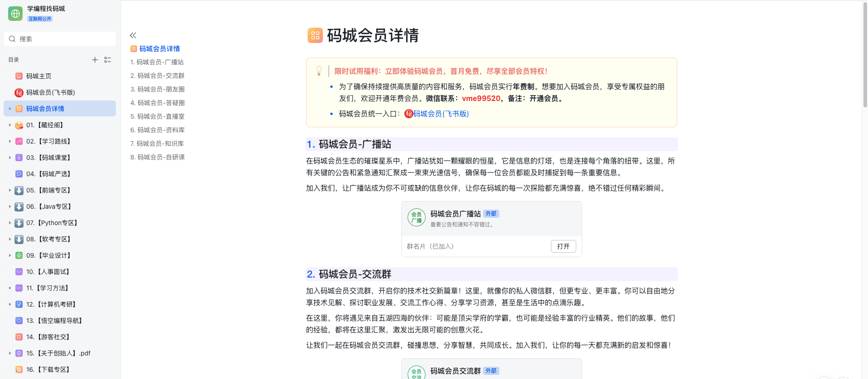Click the download icon of 07.【Python专区】
Image resolution: width=868 pixels, height=379 pixels.
(x=19, y=223)
